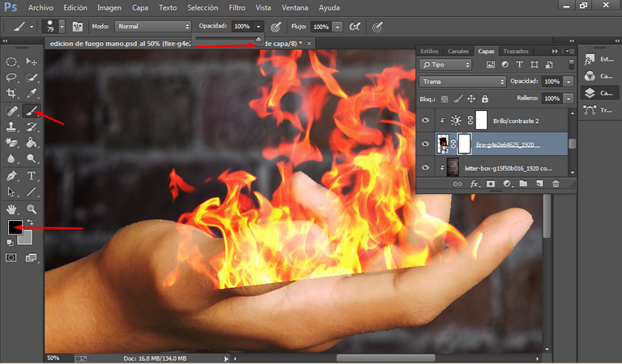Open the Capa menu
This screenshot has width=622, height=364.
(140, 7)
